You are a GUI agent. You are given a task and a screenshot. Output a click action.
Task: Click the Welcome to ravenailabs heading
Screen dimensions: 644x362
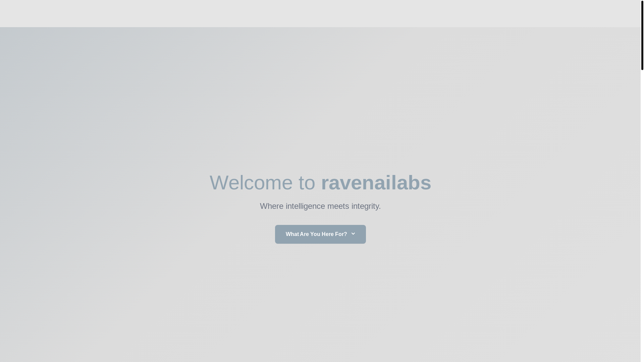[320, 183]
